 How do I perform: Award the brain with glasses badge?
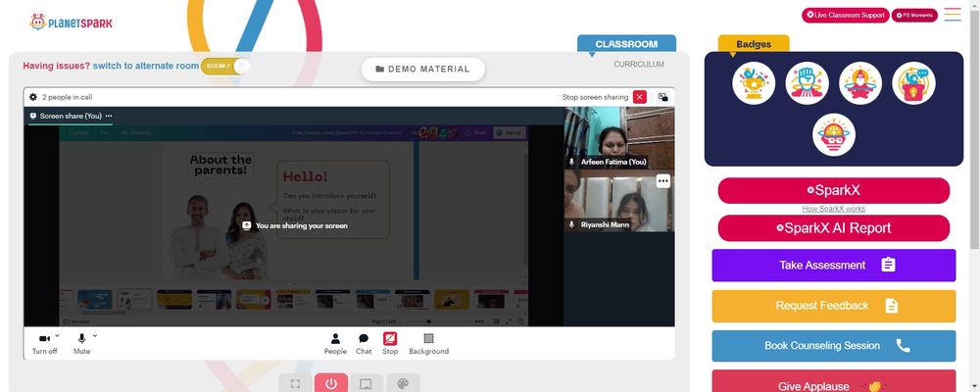click(x=834, y=134)
